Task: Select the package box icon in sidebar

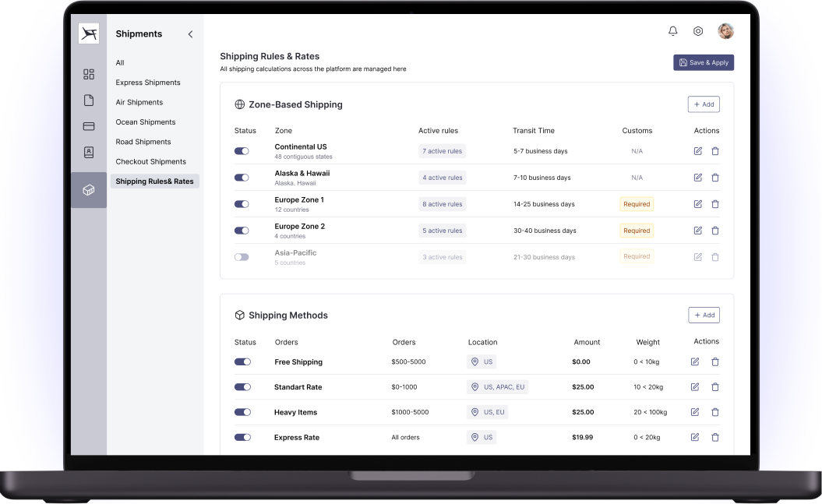Action: pyautogui.click(x=89, y=189)
